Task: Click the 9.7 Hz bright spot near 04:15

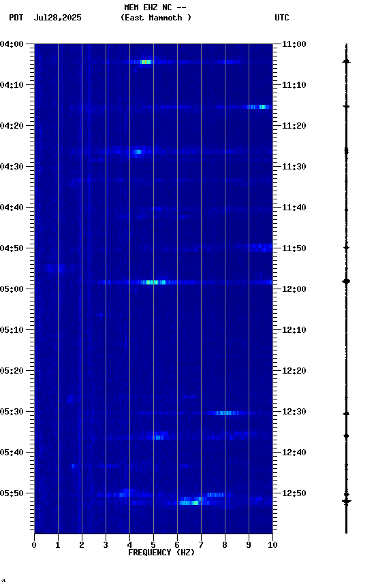Action: tap(262, 107)
